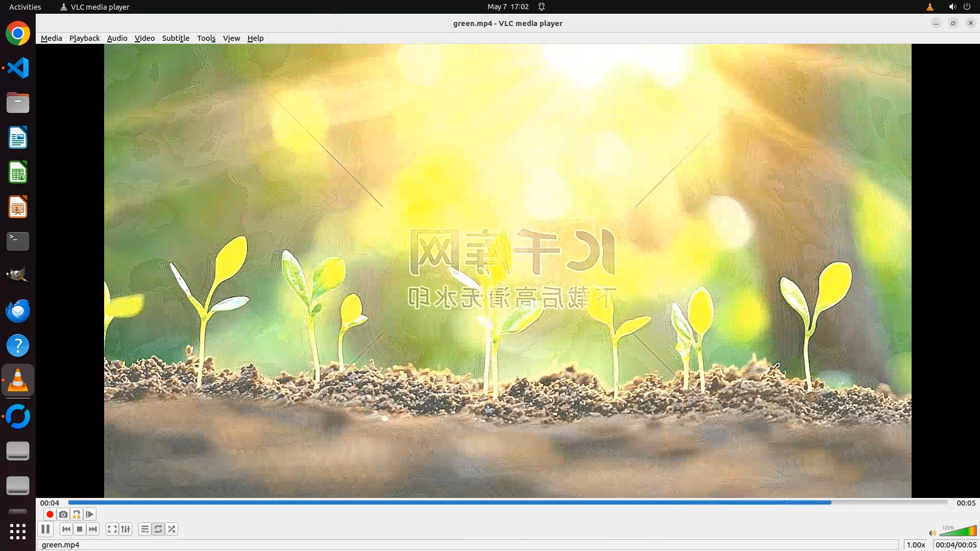The height and width of the screenshot is (551, 980).
Task: Skip to the next media
Action: pyautogui.click(x=93, y=529)
